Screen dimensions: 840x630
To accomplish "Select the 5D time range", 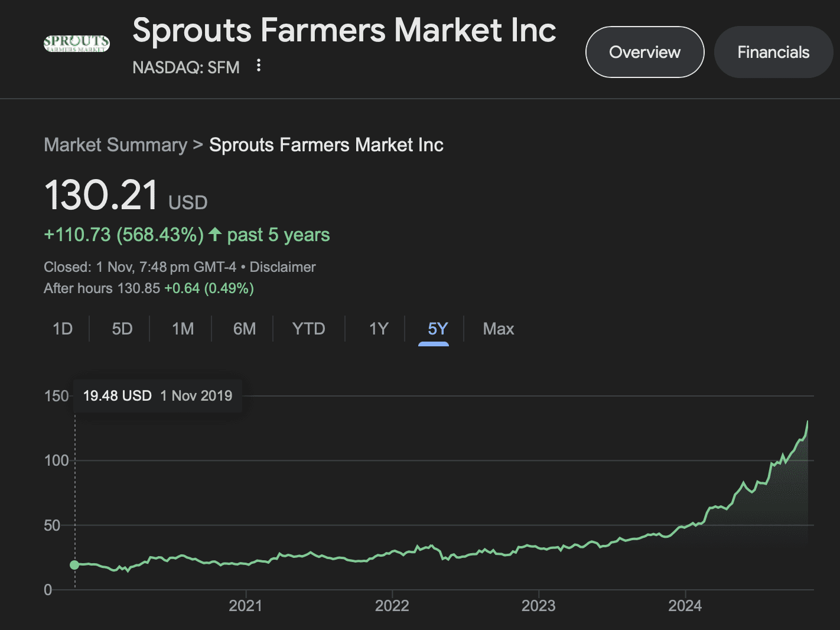I will coord(122,329).
